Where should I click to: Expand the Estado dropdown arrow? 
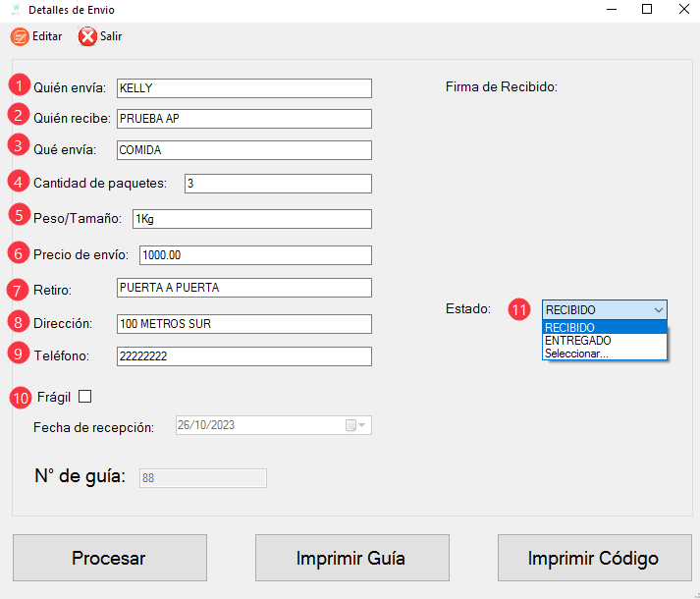(x=659, y=310)
